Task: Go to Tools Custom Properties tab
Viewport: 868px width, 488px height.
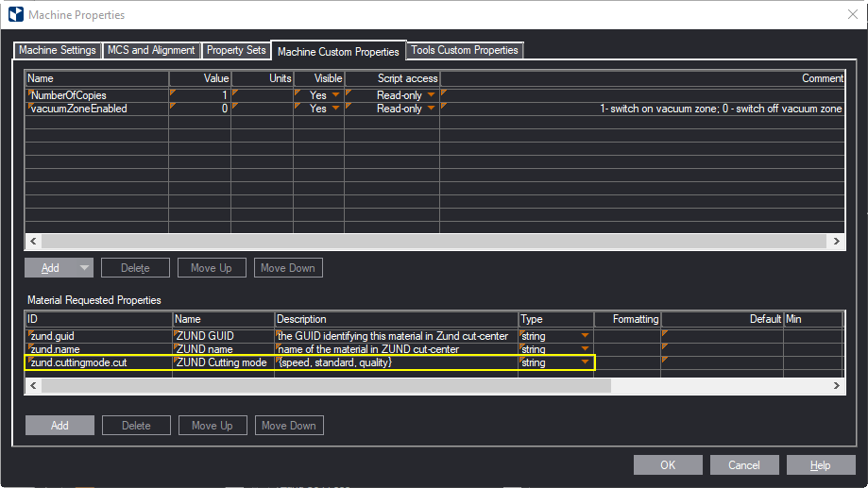Action: 464,50
